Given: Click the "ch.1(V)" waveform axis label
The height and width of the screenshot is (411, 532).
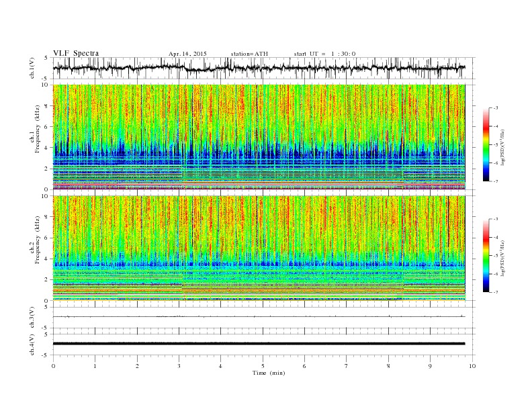Looking at the screenshot, I should pyautogui.click(x=32, y=68).
